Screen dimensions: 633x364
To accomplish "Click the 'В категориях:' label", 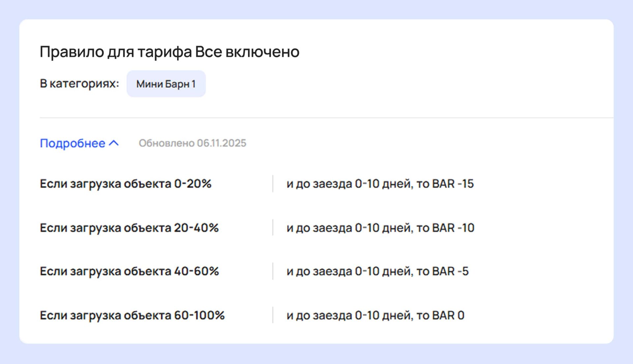I will (x=79, y=83).
